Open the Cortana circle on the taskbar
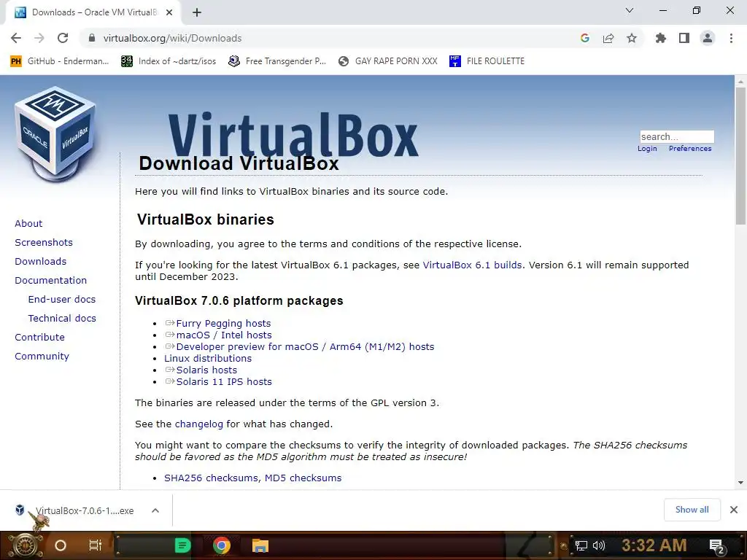The height and width of the screenshot is (560, 747). 61,545
